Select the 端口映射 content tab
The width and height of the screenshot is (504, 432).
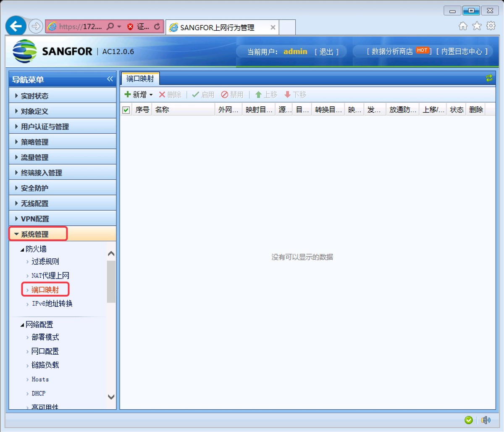point(140,79)
